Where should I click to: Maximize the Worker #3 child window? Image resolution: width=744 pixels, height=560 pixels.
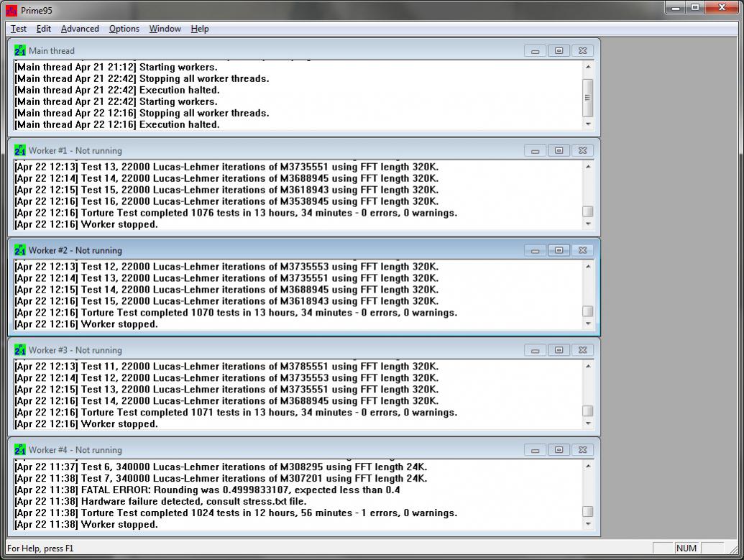coord(559,350)
